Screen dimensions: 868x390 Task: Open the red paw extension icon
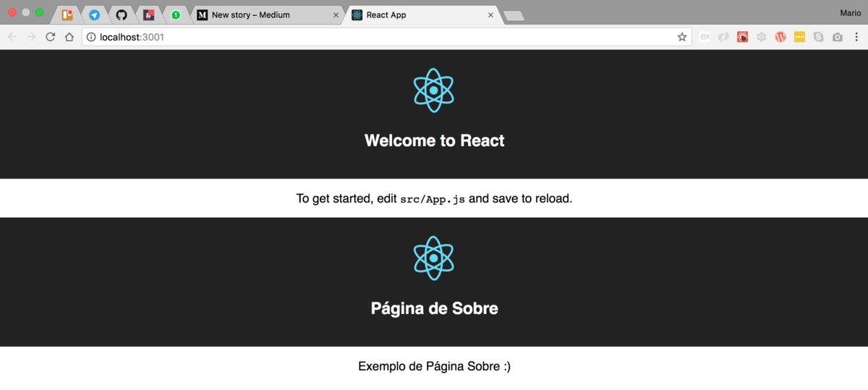click(x=742, y=37)
